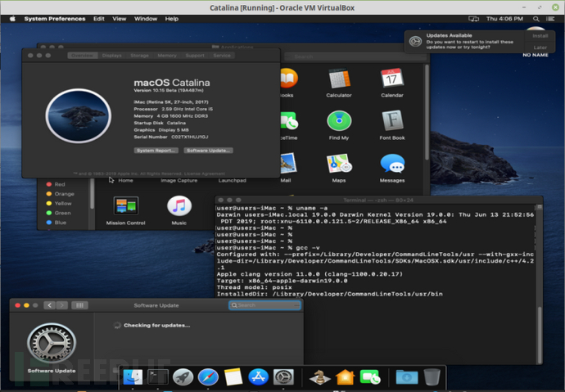Image resolution: width=565 pixels, height=392 pixels.
Task: Launch Chess from the Dock
Action: (320, 377)
